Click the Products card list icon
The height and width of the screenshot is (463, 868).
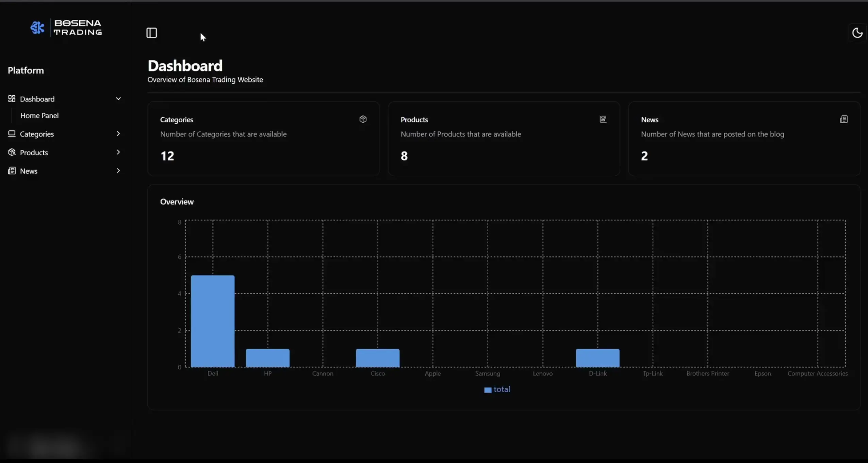pos(603,119)
